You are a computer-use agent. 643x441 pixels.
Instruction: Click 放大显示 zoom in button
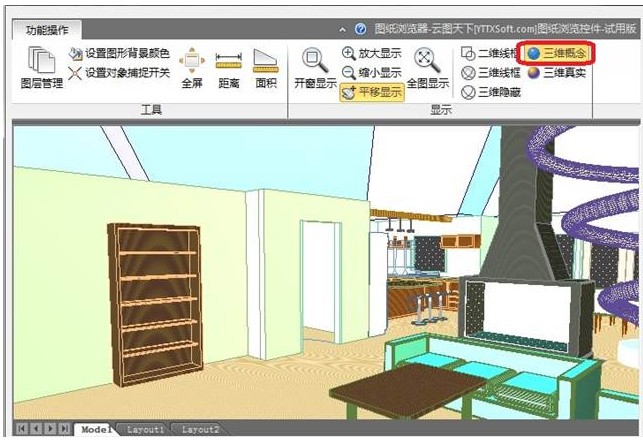372,53
